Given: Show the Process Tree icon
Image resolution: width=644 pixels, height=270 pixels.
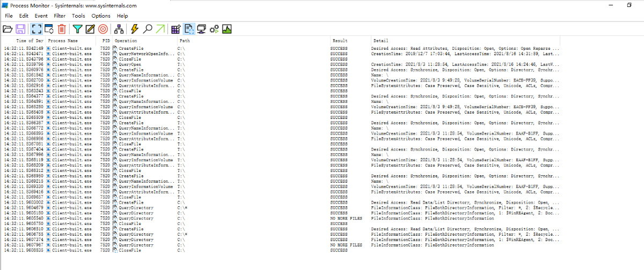Looking at the screenshot, I should point(119,29).
